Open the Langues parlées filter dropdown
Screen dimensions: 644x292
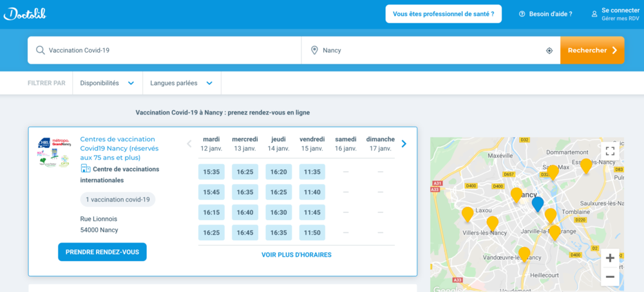point(182,83)
